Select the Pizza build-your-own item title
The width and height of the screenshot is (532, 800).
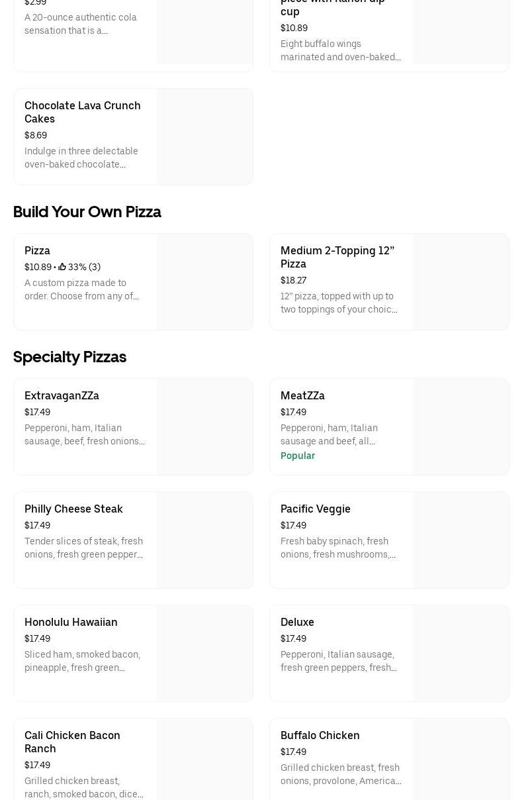[x=37, y=250]
